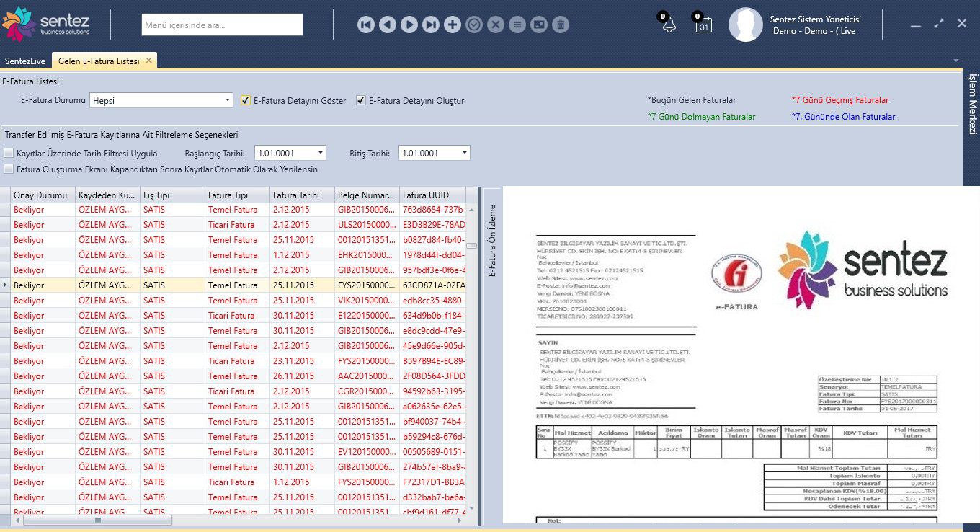
Task: Add new record plus icon
Action: pyautogui.click(x=452, y=25)
